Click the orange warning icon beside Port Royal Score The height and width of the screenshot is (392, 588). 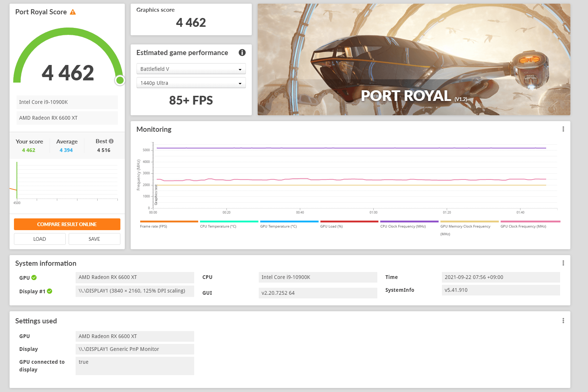(73, 12)
